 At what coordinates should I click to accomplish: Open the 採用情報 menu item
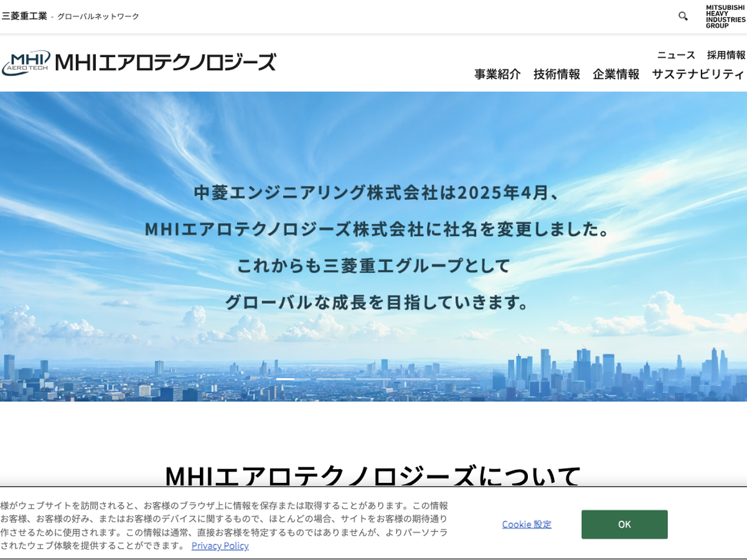(726, 55)
